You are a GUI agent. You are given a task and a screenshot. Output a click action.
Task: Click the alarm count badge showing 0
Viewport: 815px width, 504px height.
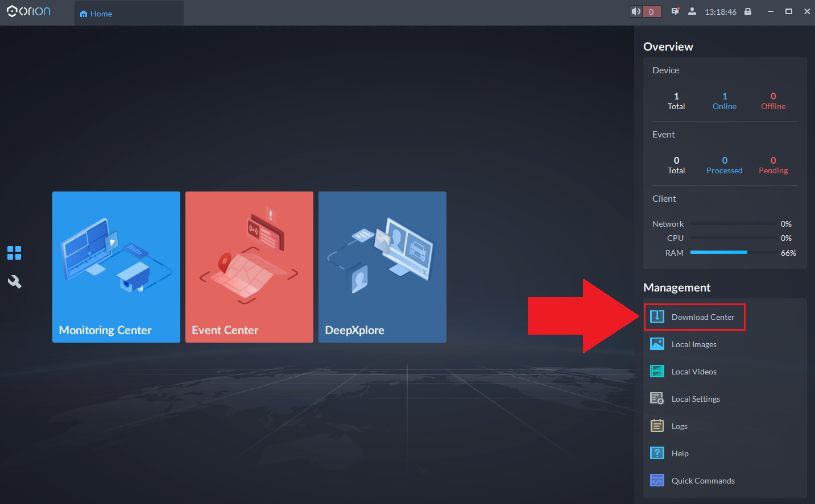click(651, 11)
